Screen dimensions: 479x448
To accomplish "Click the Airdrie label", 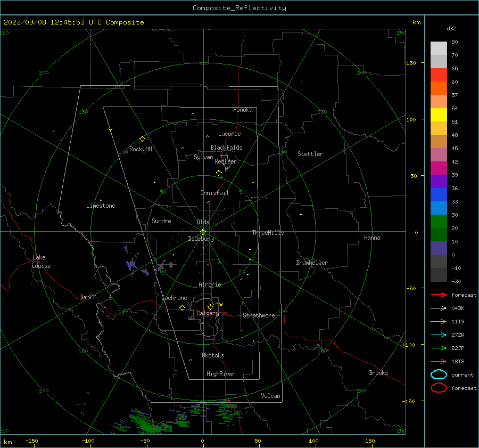I will pos(210,284).
